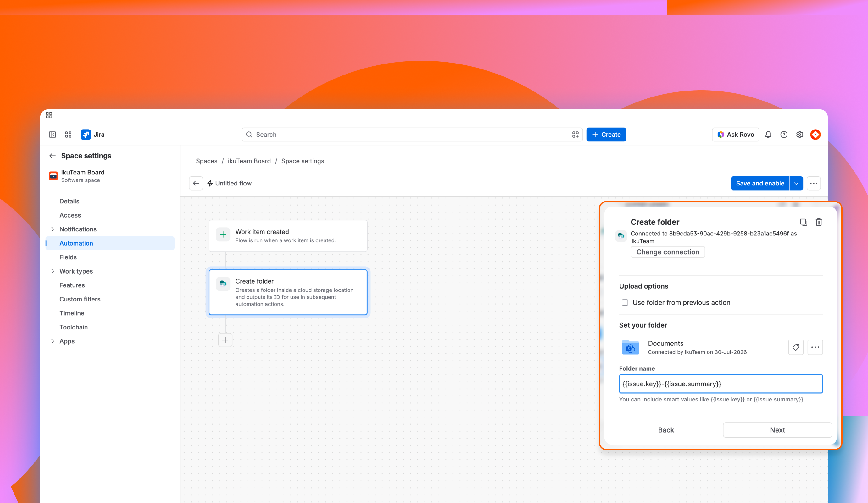Open the help question mark icon
The height and width of the screenshot is (503, 868).
point(784,135)
